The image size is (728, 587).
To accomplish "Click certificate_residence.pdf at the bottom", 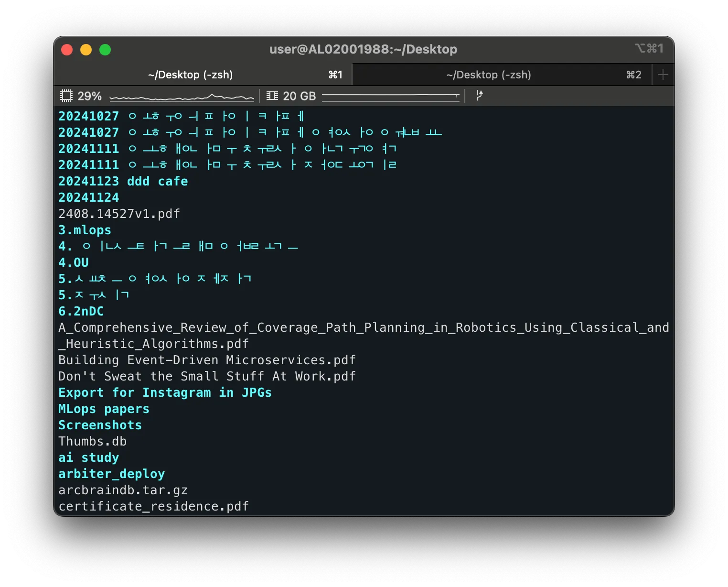I will pos(153,506).
